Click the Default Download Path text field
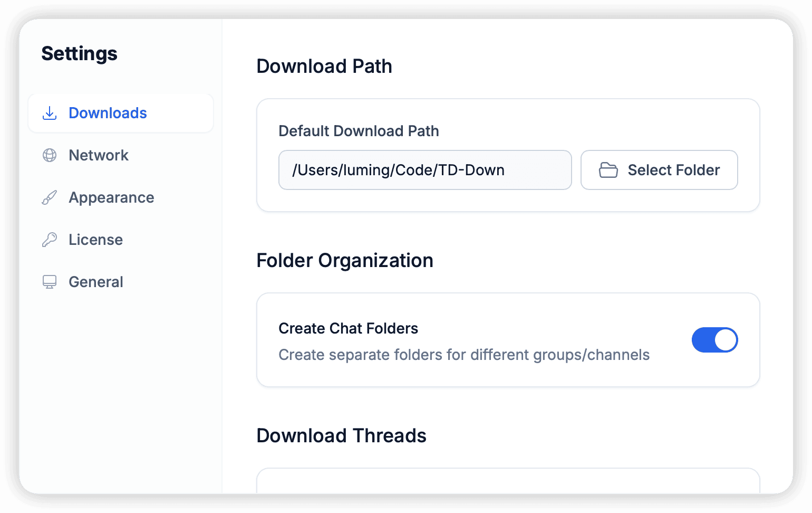Screen dimensions: 812x513 pyautogui.click(x=425, y=170)
